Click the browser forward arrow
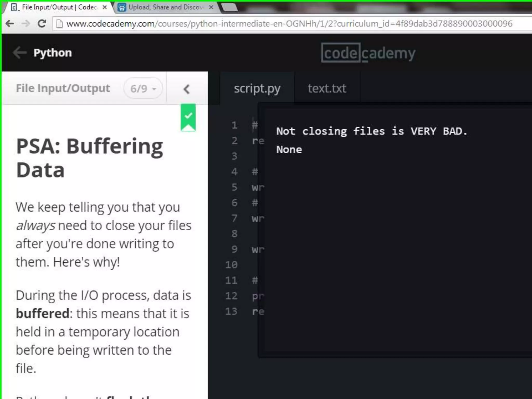532x399 pixels. pyautogui.click(x=26, y=24)
